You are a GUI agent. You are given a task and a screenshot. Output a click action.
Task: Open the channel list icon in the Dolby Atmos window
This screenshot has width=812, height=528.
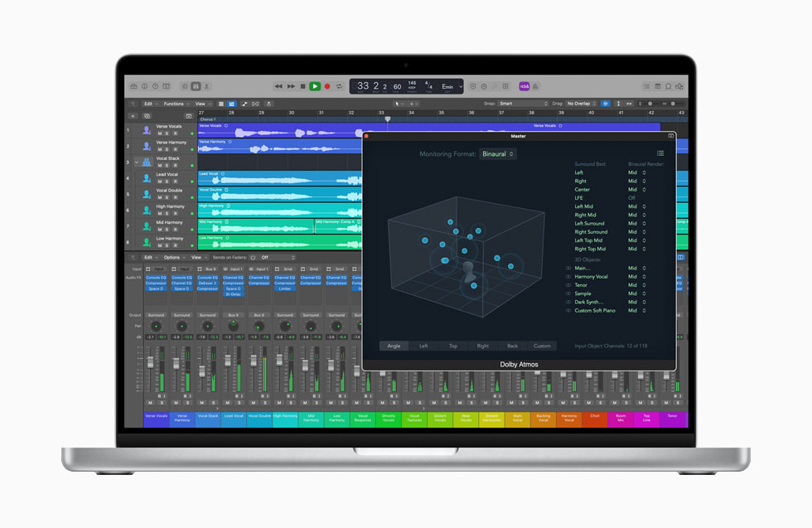tap(660, 153)
